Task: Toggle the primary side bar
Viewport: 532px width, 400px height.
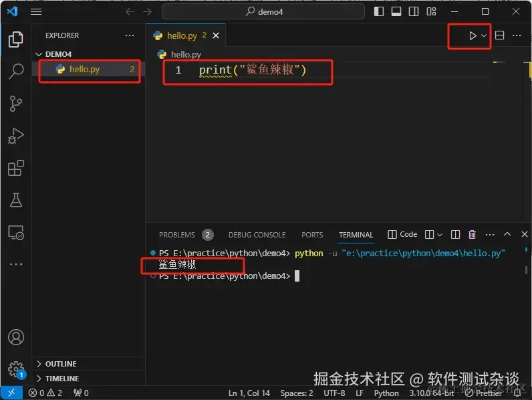Action: (379, 11)
